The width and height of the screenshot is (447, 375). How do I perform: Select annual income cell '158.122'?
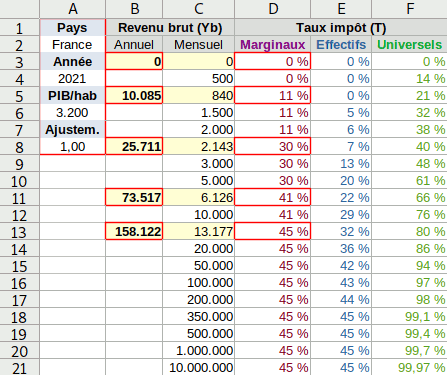point(134,231)
